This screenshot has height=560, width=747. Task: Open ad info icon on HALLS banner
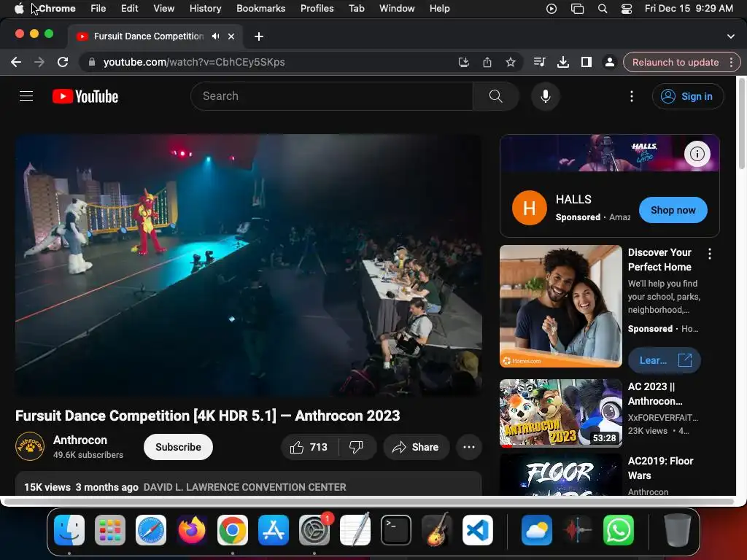coord(697,154)
